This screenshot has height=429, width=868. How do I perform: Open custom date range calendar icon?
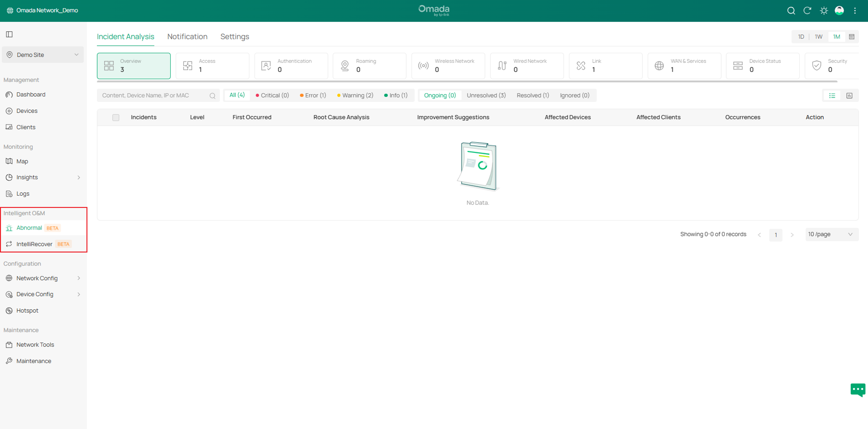click(851, 37)
